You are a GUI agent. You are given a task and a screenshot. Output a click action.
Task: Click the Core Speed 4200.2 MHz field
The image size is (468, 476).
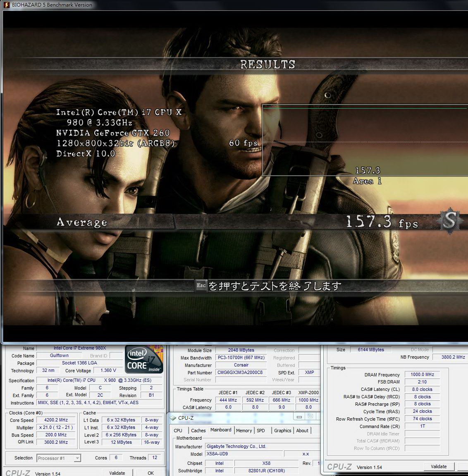click(56, 420)
